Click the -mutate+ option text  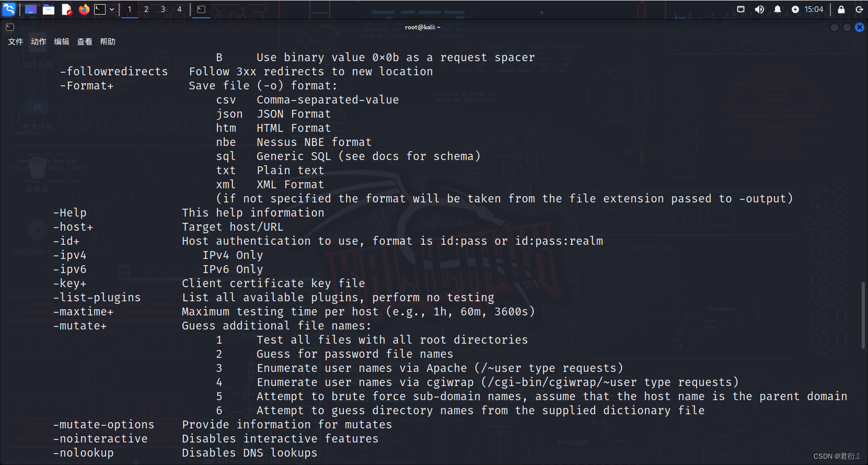click(x=80, y=326)
